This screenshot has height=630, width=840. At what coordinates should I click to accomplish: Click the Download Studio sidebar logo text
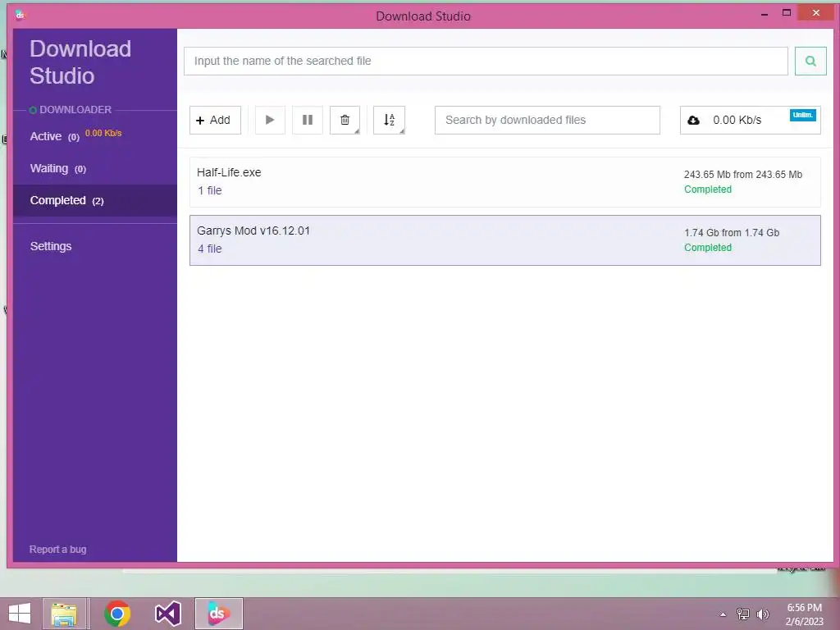pyautogui.click(x=80, y=62)
